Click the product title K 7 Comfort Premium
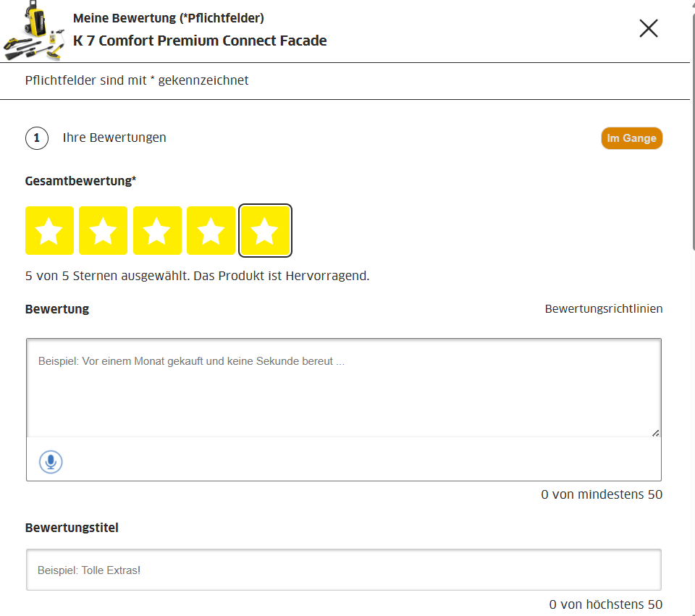695x616 pixels. coord(200,41)
